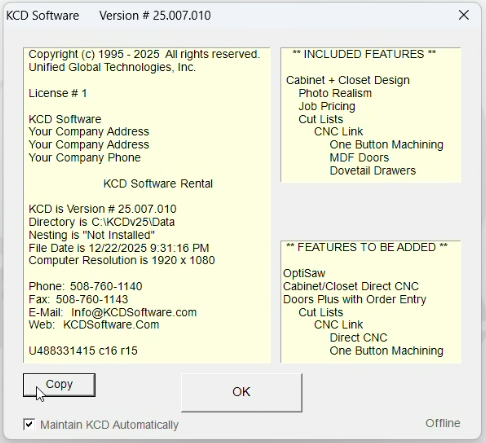
Task: Click Computer Resolution is 1920 x 1080
Action: (122, 260)
